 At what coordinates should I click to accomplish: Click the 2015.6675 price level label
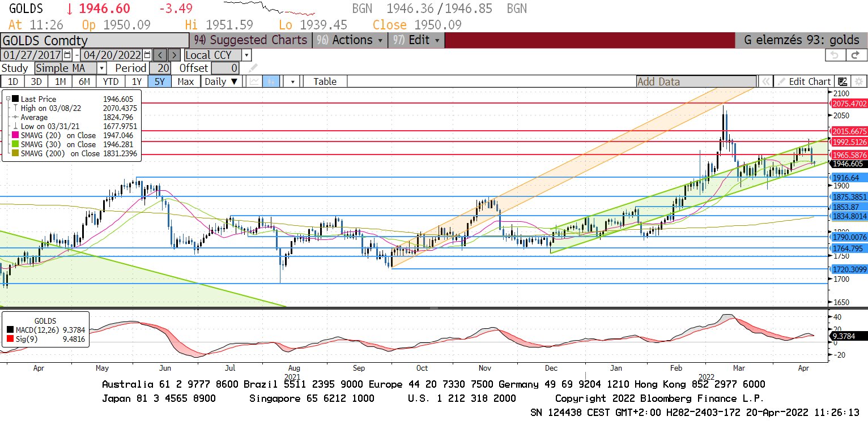click(848, 131)
